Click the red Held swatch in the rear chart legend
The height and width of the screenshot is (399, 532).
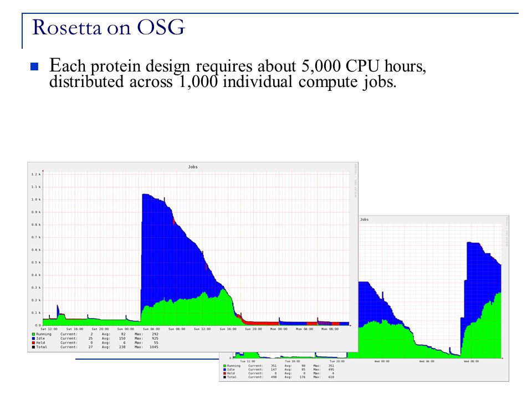(x=224, y=373)
